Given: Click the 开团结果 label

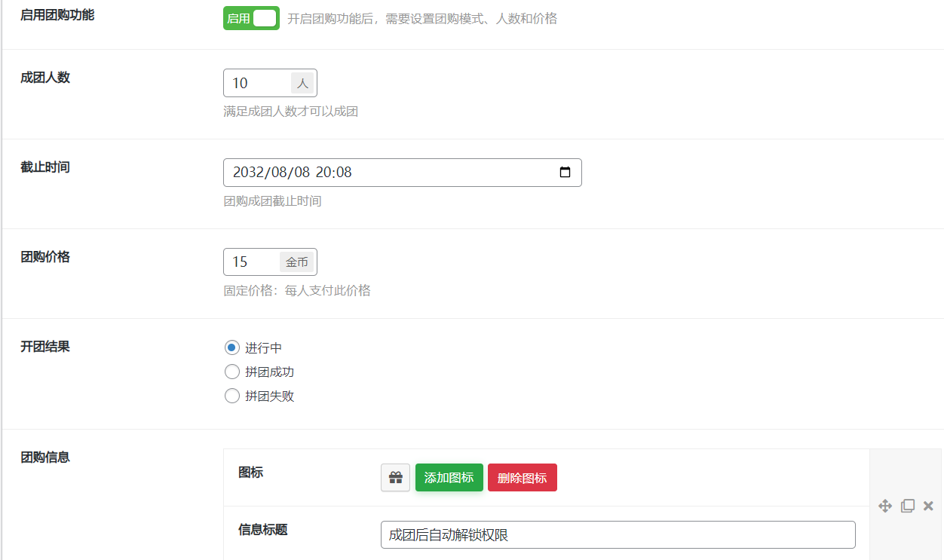Looking at the screenshot, I should coord(45,347).
